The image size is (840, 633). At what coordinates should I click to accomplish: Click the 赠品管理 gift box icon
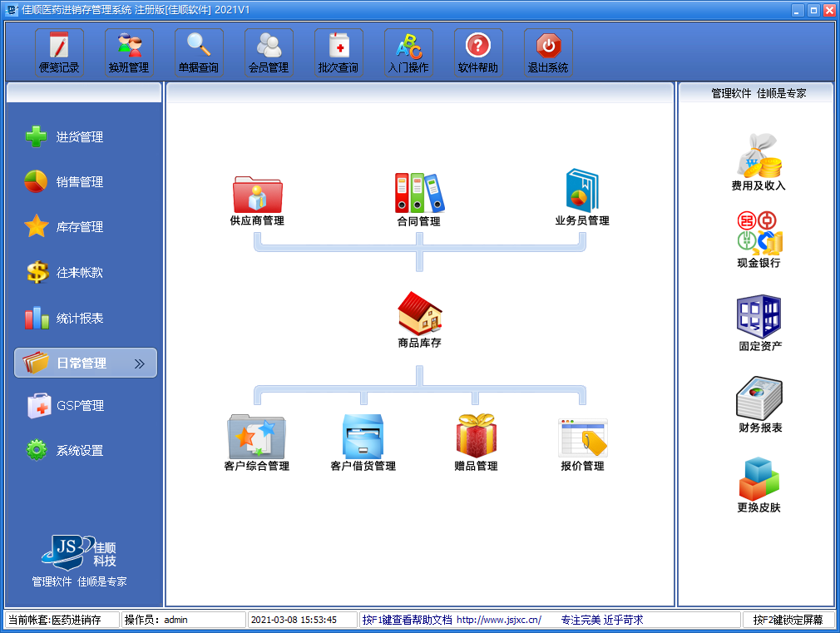pos(476,437)
